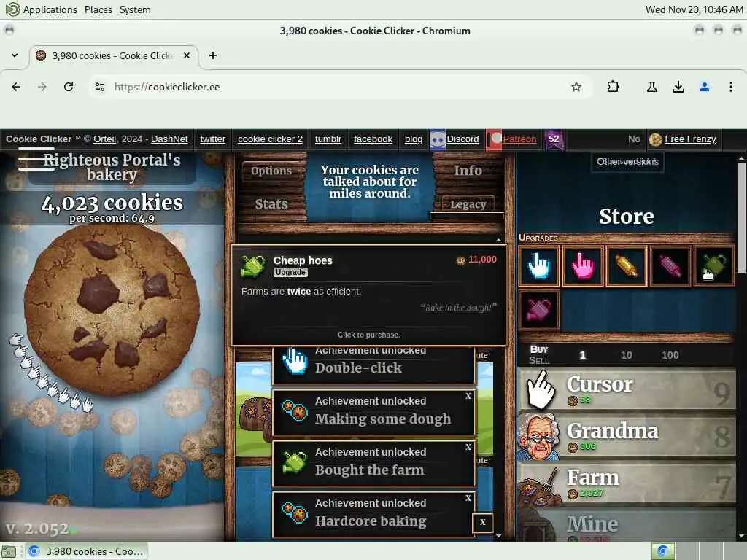Open the browser profile icon

point(705,87)
